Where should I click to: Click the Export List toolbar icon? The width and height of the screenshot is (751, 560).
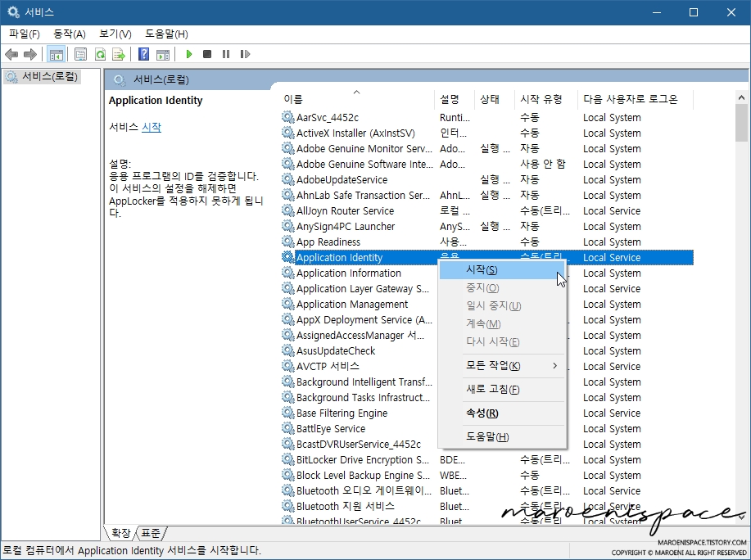click(x=119, y=54)
